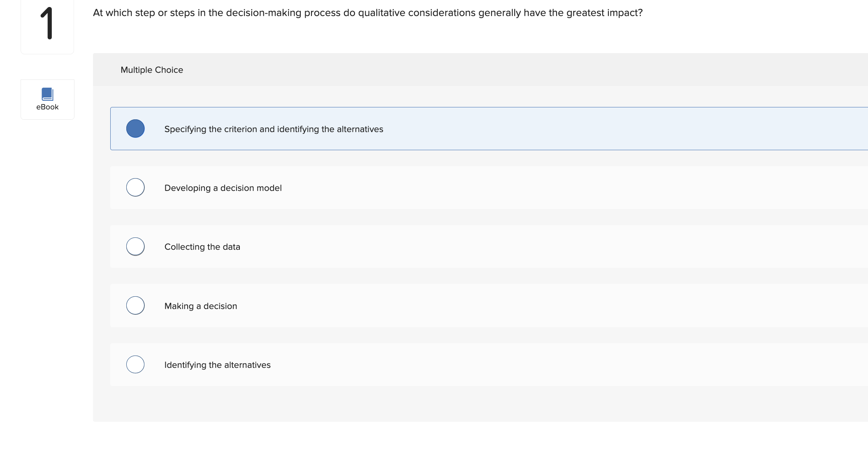The width and height of the screenshot is (868, 451).
Task: Click the eBook resource icon
Action: point(47,94)
